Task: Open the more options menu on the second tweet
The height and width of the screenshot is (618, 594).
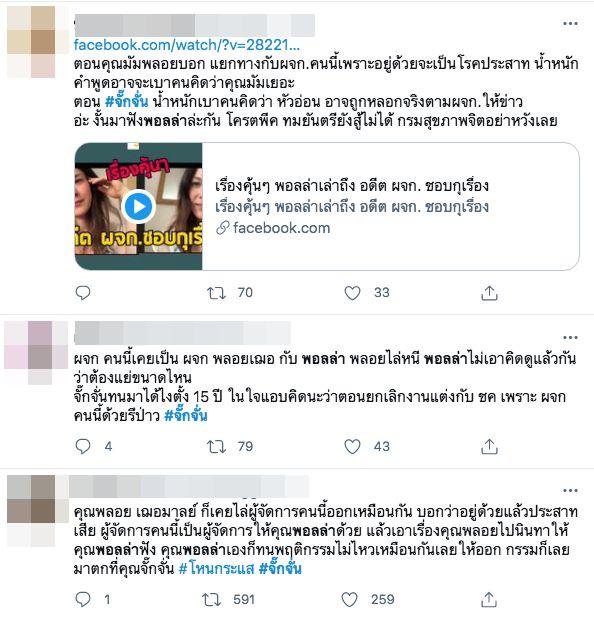Action: point(570,337)
